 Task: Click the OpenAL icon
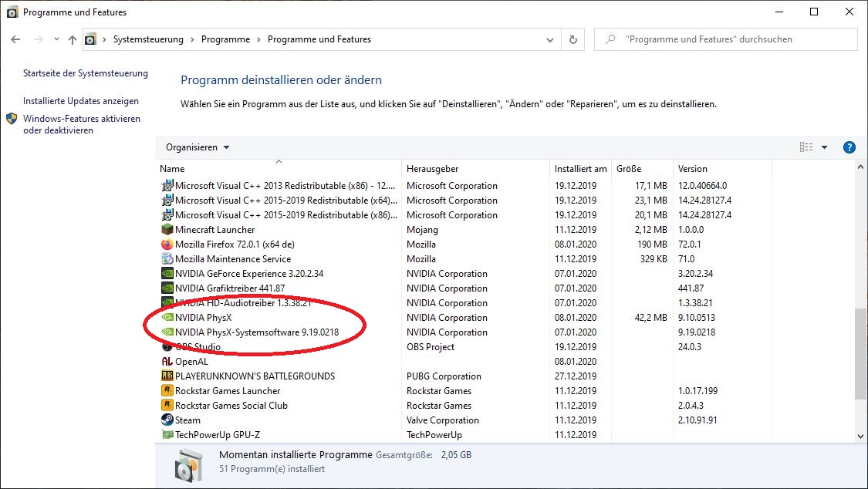tap(167, 361)
